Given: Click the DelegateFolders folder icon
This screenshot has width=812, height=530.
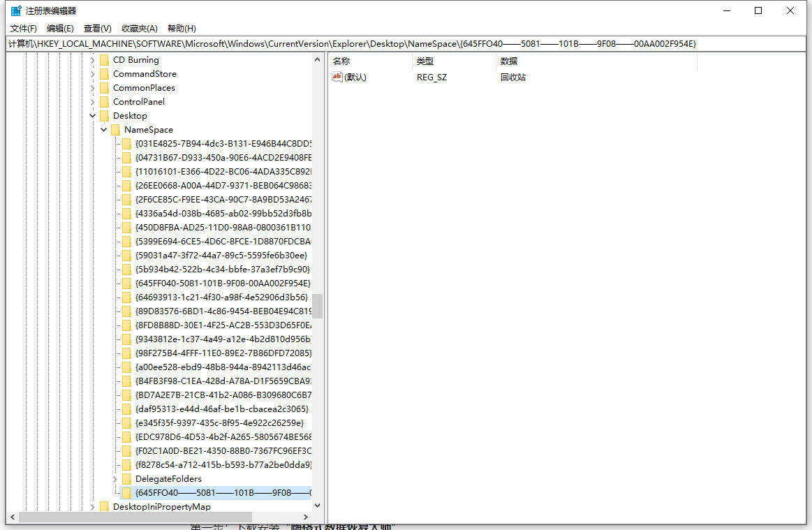Looking at the screenshot, I should tap(126, 479).
